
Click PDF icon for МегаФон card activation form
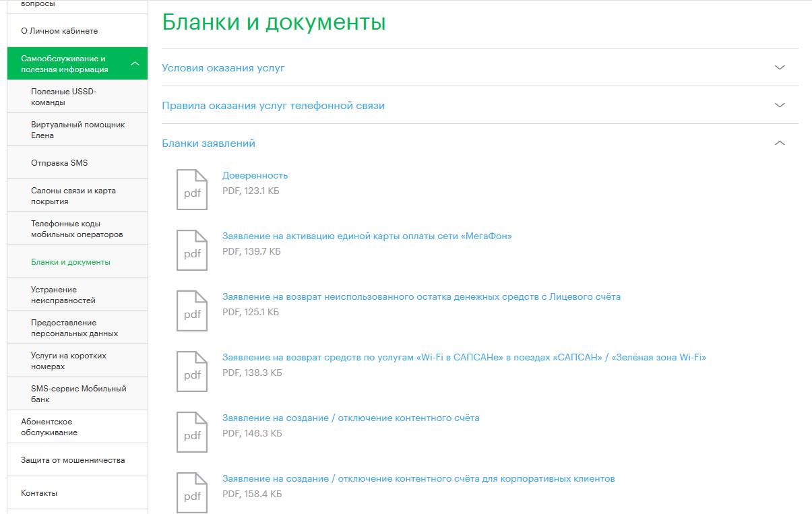pyautogui.click(x=192, y=251)
